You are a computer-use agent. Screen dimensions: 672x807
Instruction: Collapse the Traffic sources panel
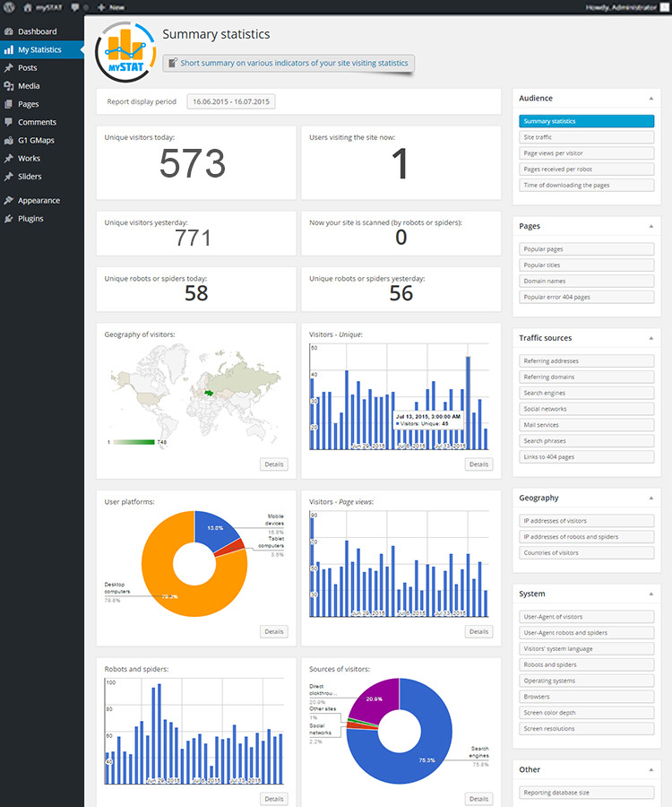(x=650, y=338)
